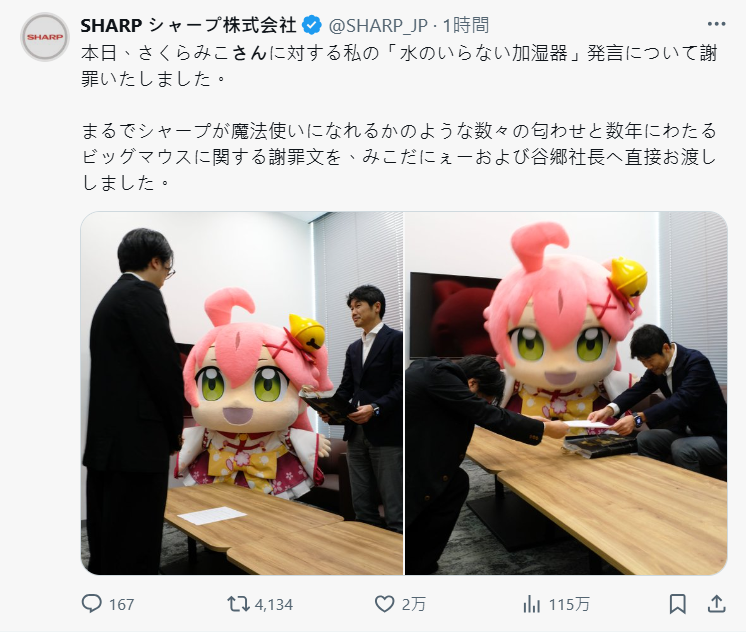Image resolution: width=746 pixels, height=632 pixels.
Task: Click the 167 replies count
Action: 122,604
